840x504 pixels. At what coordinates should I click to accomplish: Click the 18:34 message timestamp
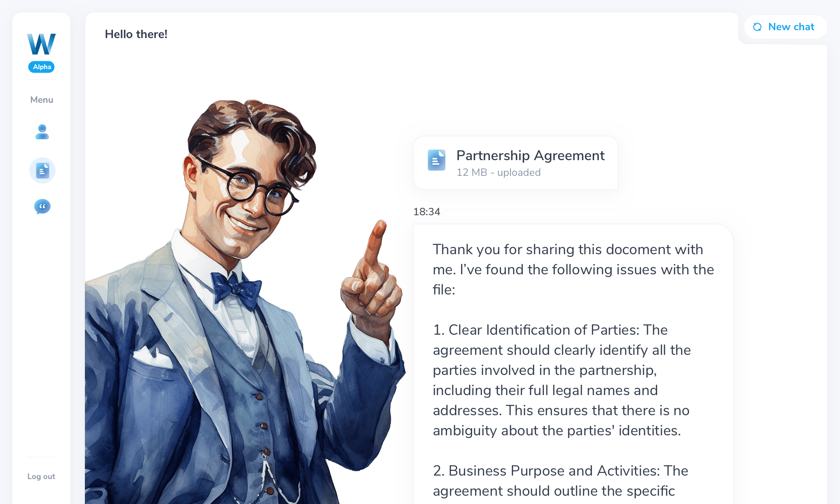427,212
